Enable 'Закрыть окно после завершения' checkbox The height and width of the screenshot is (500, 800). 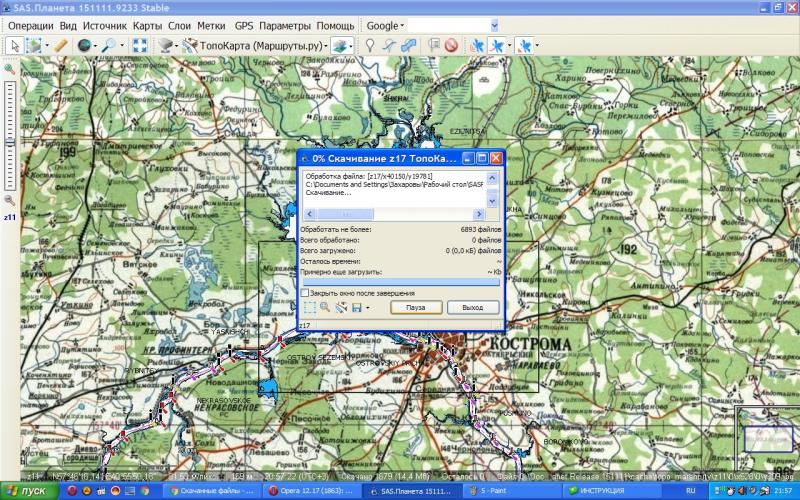305,292
